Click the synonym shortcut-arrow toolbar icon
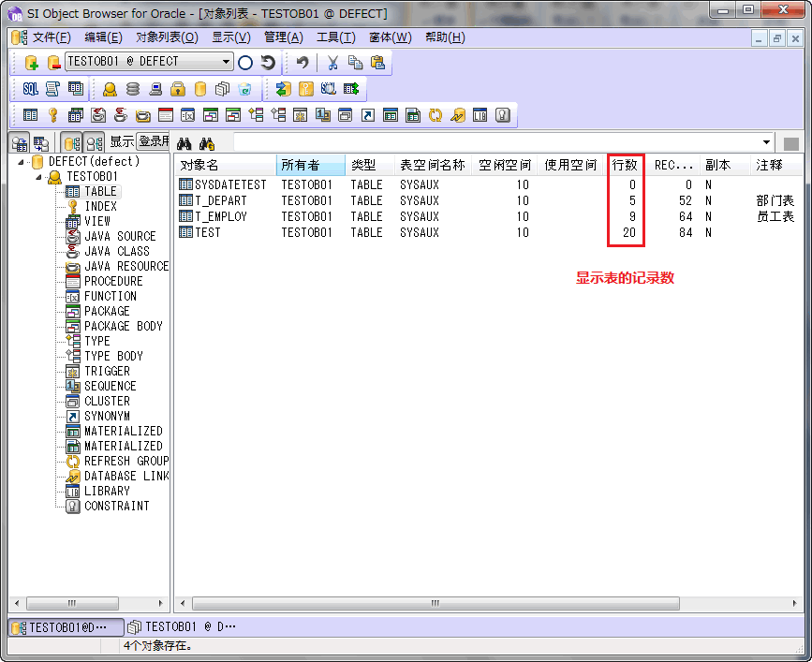Viewport: 812px width, 662px height. 368,115
